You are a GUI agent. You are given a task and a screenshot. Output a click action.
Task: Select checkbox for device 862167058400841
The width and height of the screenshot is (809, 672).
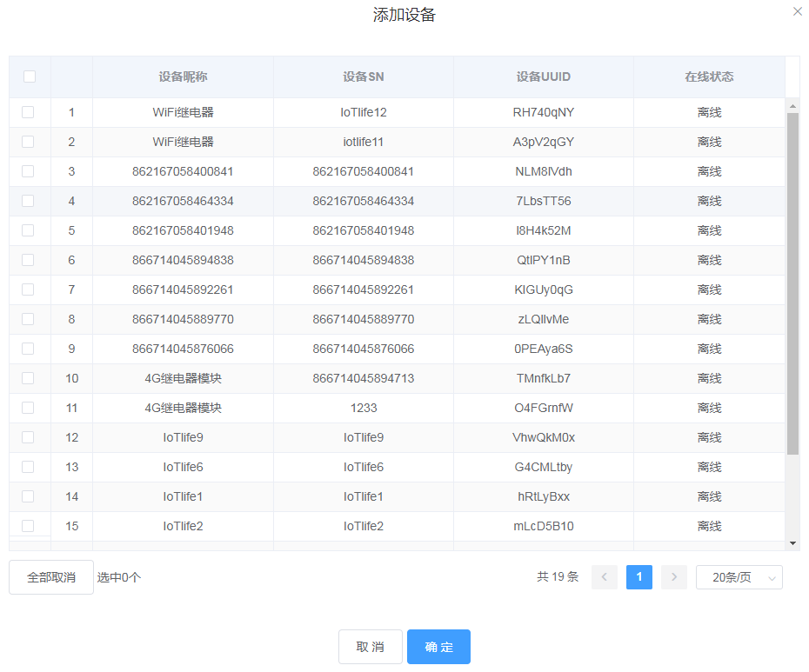[28, 171]
